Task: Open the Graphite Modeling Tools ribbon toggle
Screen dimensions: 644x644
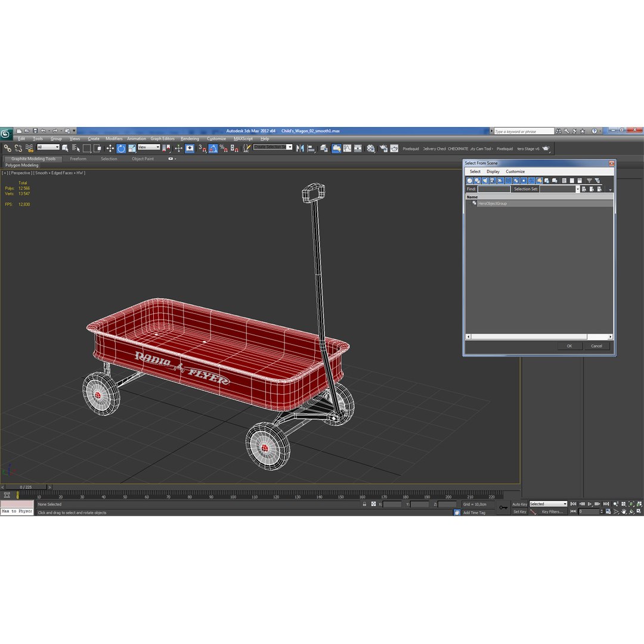Action: pos(336,148)
